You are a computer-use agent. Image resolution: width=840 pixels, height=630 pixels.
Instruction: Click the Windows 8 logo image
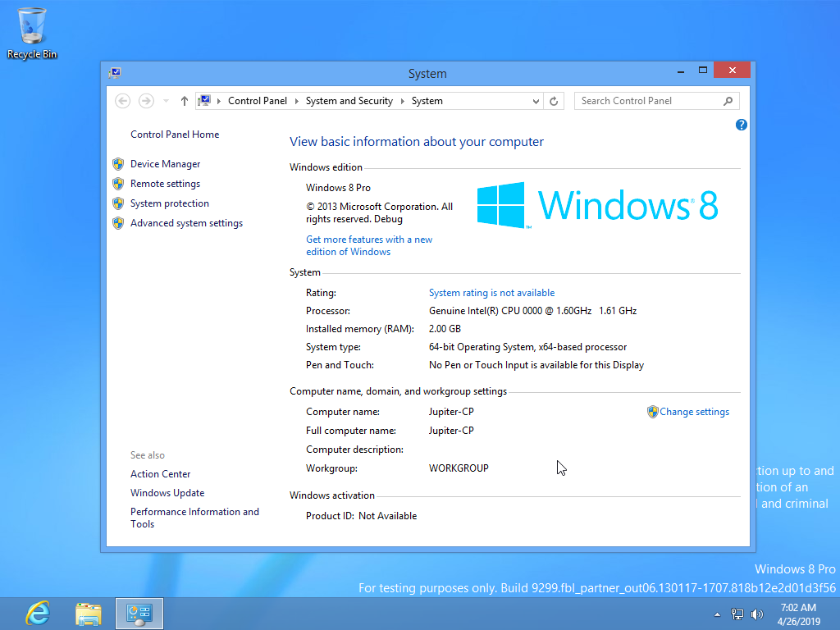(x=597, y=205)
